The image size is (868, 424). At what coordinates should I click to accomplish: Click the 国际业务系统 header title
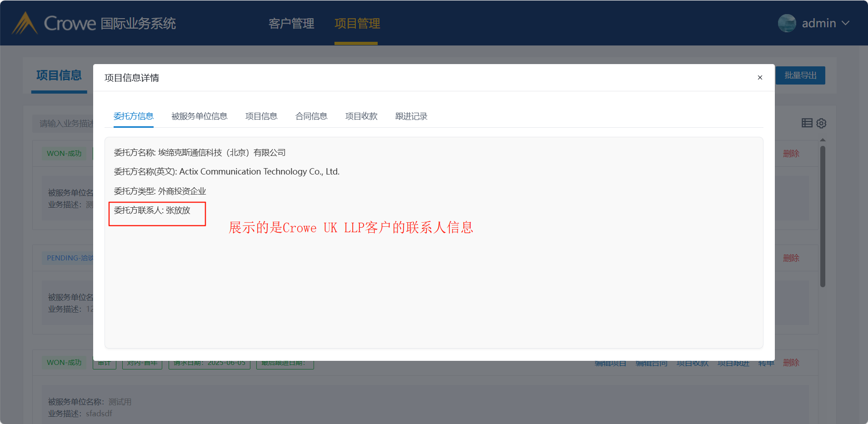[x=138, y=23]
